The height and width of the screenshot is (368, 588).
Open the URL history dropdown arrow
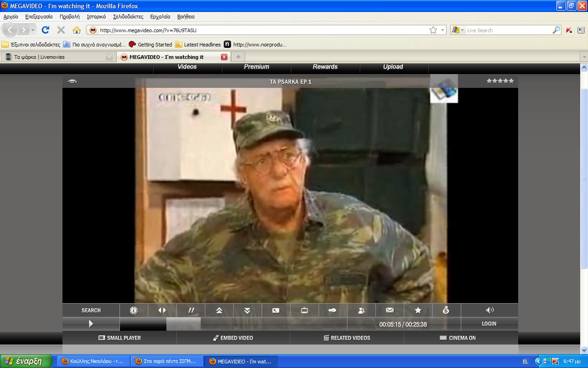click(443, 30)
